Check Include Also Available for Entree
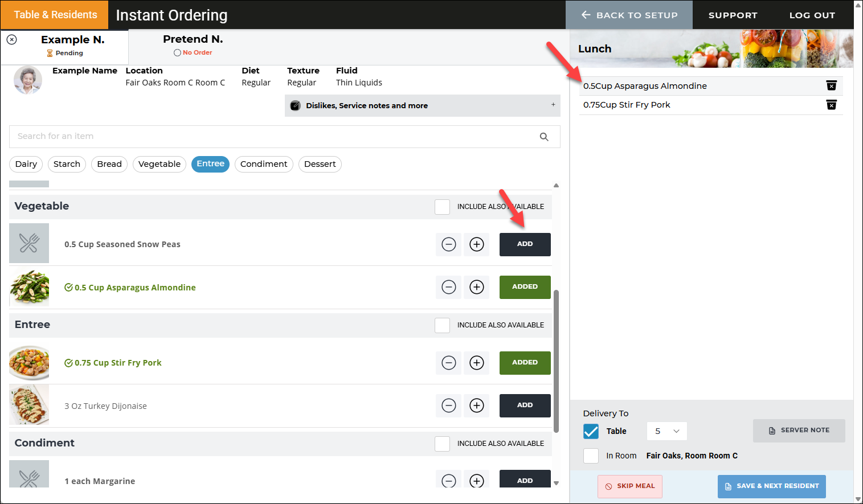Image resolution: width=863 pixels, height=504 pixels. pyautogui.click(x=442, y=325)
